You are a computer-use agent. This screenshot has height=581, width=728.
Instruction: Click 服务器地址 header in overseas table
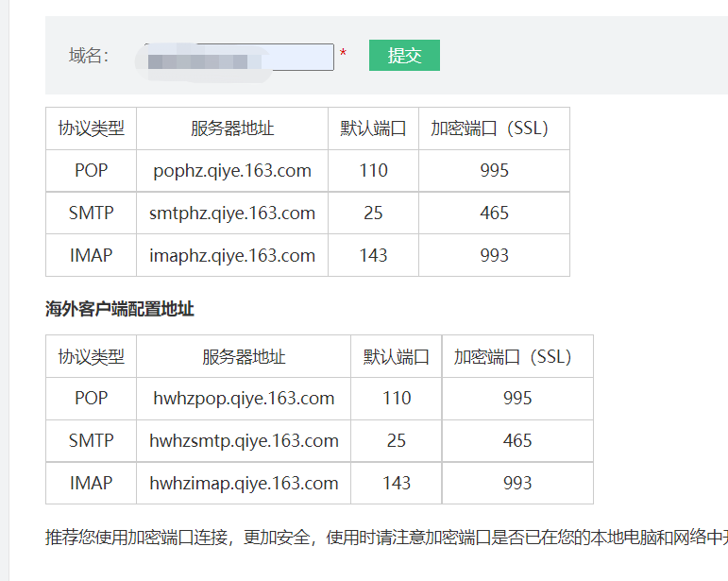[244, 357]
